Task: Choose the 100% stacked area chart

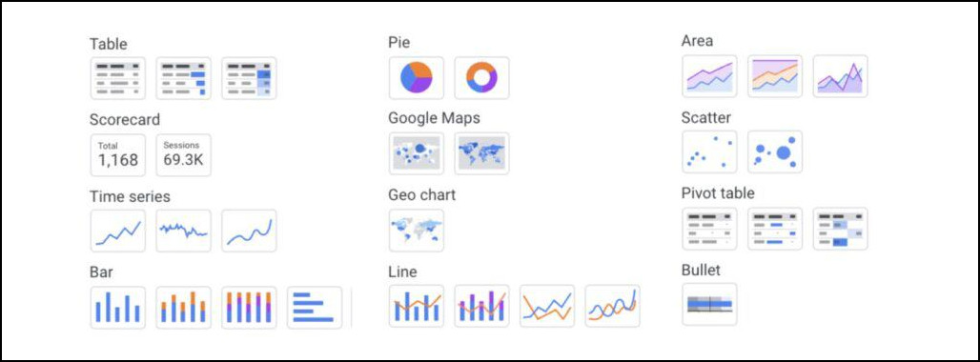Action: [x=775, y=76]
